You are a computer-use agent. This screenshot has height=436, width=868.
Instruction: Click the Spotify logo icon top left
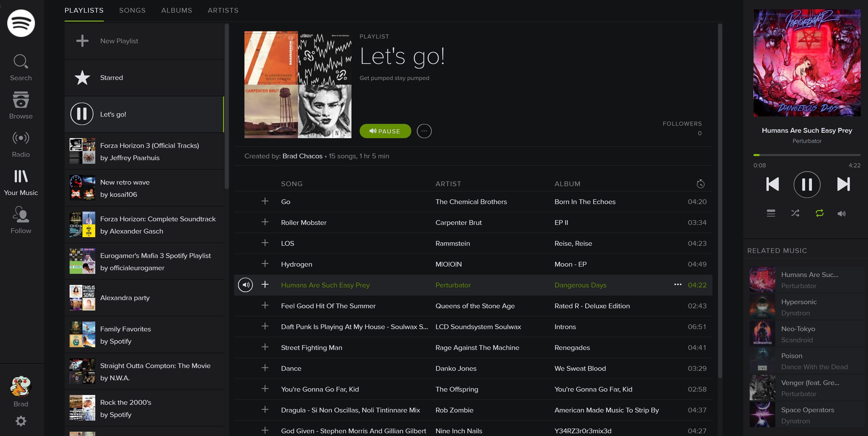click(x=21, y=23)
